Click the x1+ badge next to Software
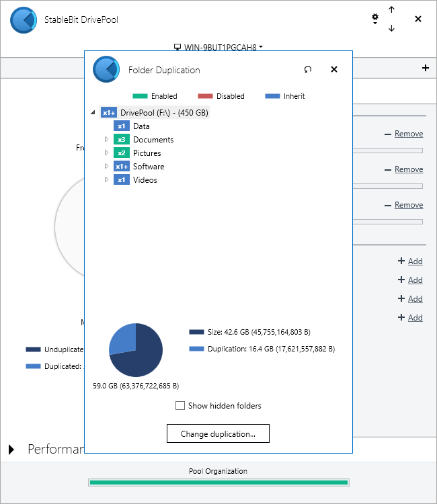Screen dimensions: 437x504 [x=122, y=167]
